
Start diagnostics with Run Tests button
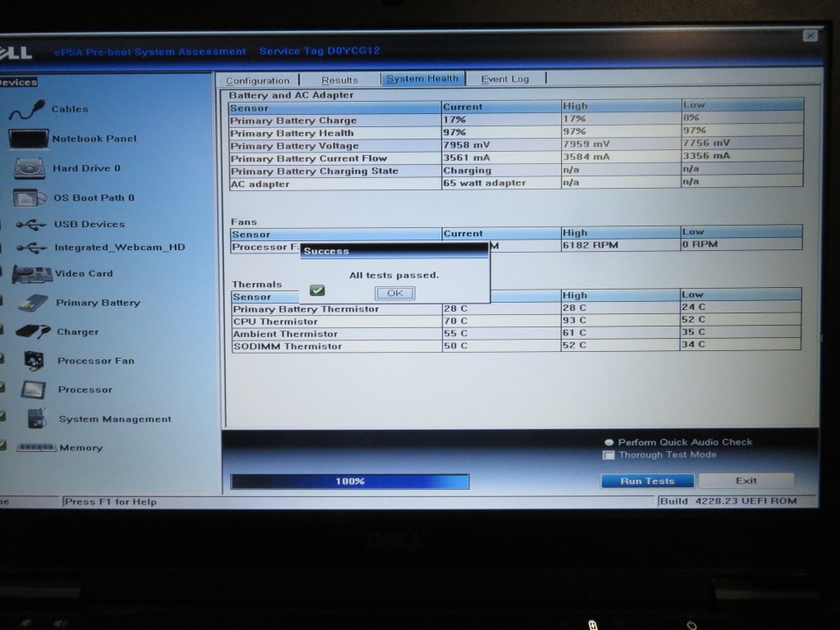pos(647,481)
